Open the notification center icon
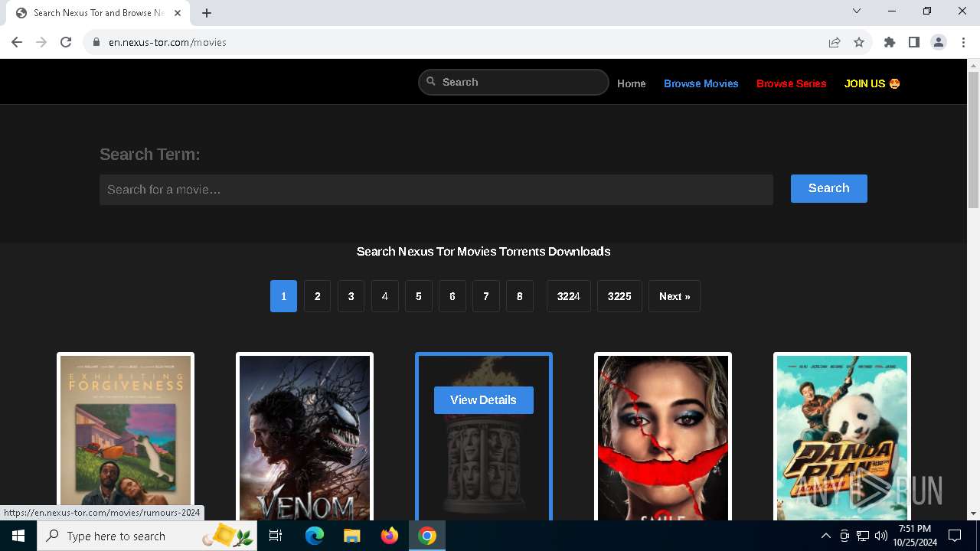Image resolution: width=980 pixels, height=551 pixels. click(955, 536)
